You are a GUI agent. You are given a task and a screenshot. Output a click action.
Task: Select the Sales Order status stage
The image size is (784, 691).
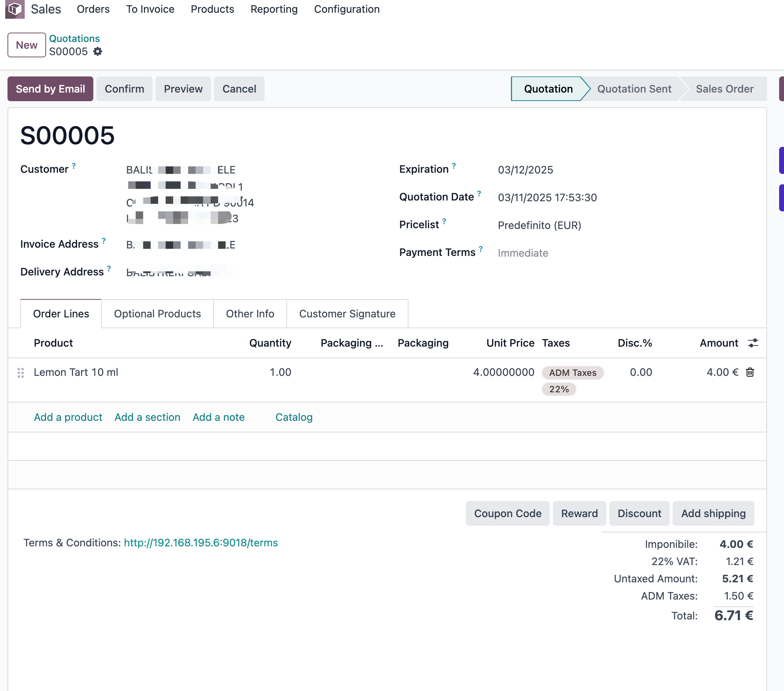click(x=724, y=89)
